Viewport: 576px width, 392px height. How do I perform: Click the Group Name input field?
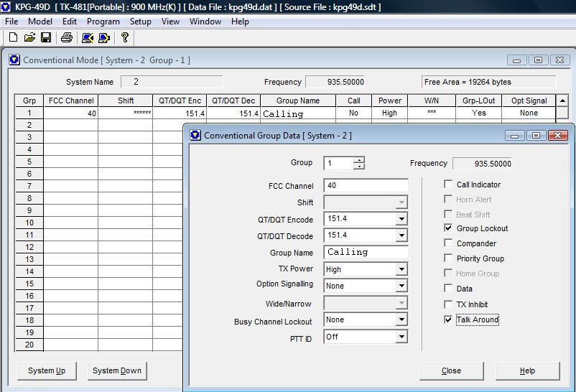pos(366,252)
